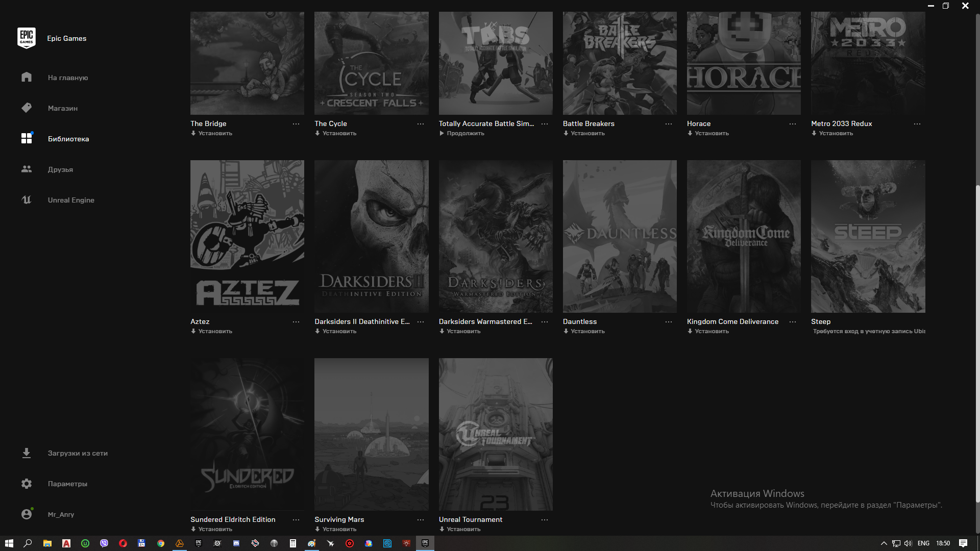Open options menu for Sundered Eldritch Edition
The width and height of the screenshot is (980, 551).
click(296, 520)
